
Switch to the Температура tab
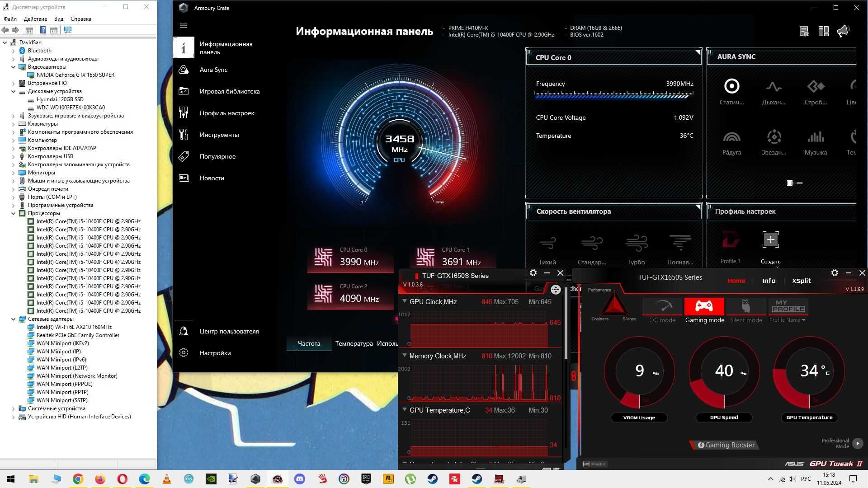(x=354, y=343)
